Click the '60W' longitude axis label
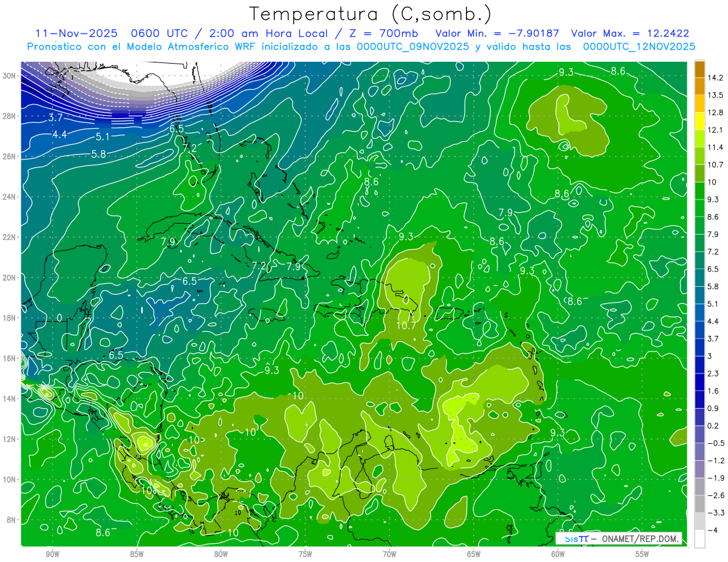Image resolution: width=728 pixels, height=562 pixels. (558, 554)
